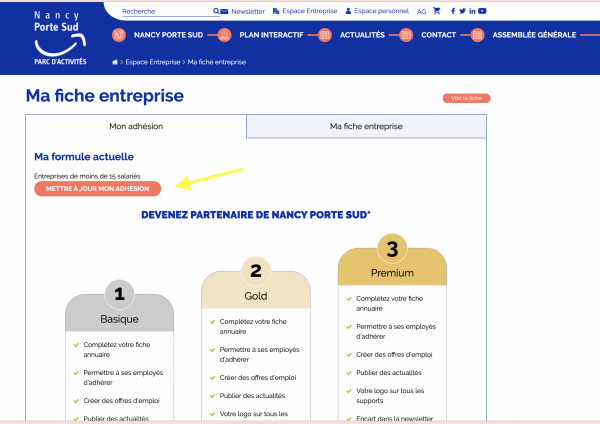Click the orange icon before Assemblée Générale
The height and width of the screenshot is (424, 600).
pyautogui.click(x=477, y=35)
